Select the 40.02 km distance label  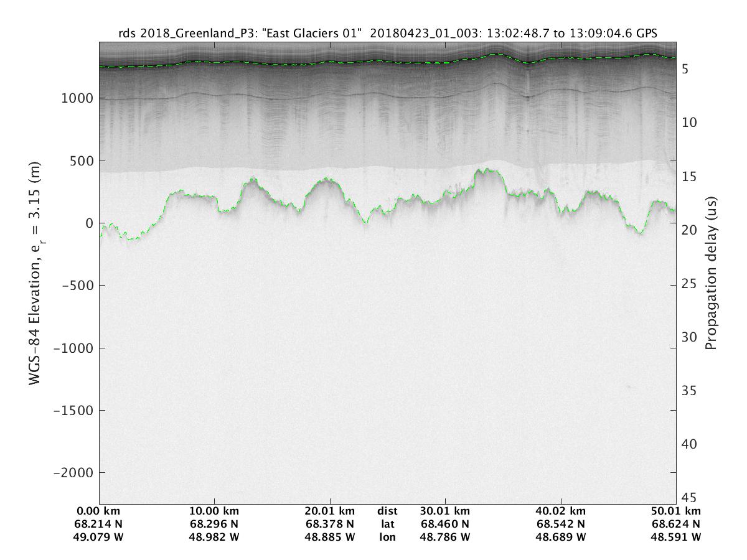click(561, 510)
